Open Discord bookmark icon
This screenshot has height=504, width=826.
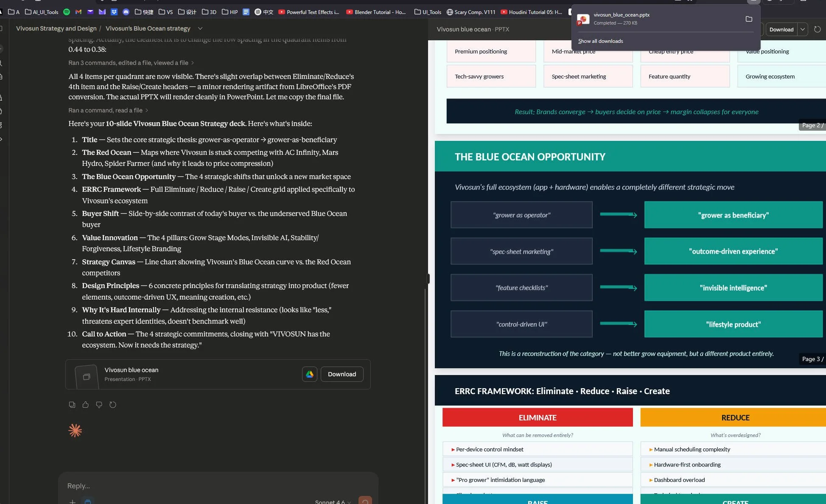126,12
